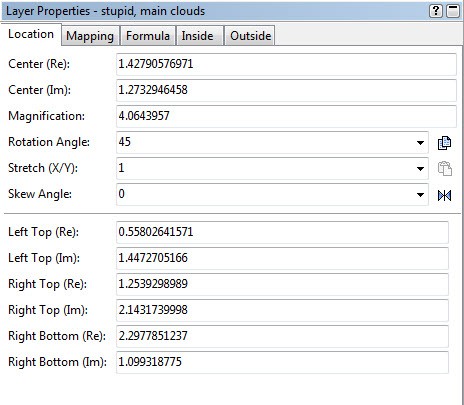
Task: Click the paste location icon
Action: pyautogui.click(x=444, y=168)
